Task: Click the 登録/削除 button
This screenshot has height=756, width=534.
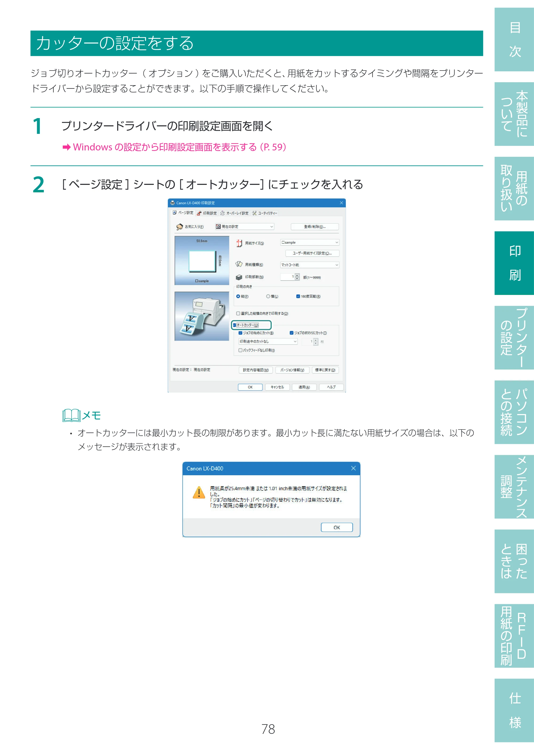Action: [x=315, y=227]
